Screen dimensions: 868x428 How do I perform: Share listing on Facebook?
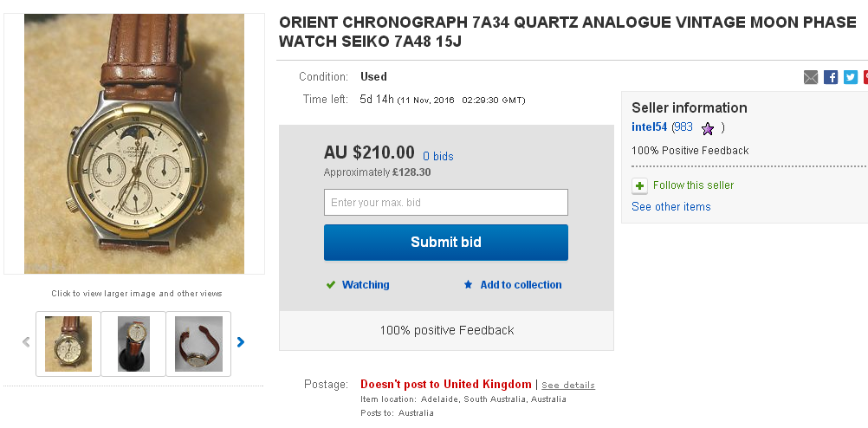pos(831,77)
